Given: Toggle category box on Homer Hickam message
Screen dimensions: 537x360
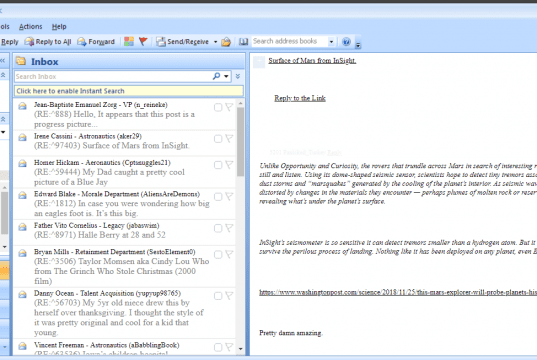Looking at the screenshot, I should (x=218, y=165).
